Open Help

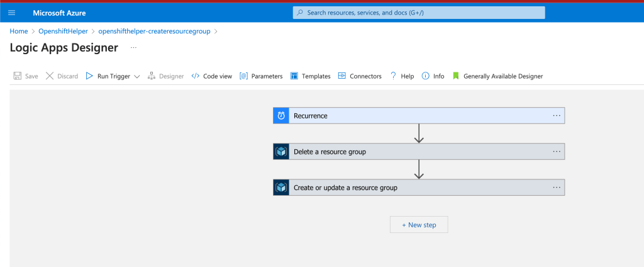(x=408, y=76)
